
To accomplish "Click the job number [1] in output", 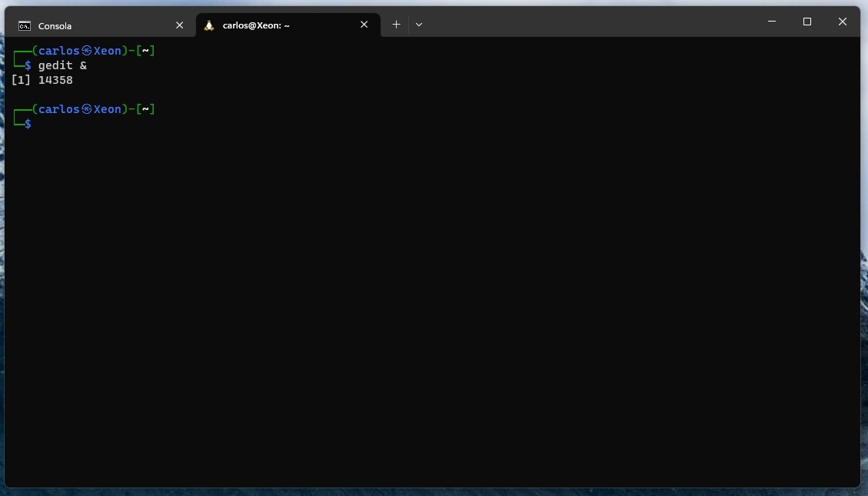I will tap(21, 80).
